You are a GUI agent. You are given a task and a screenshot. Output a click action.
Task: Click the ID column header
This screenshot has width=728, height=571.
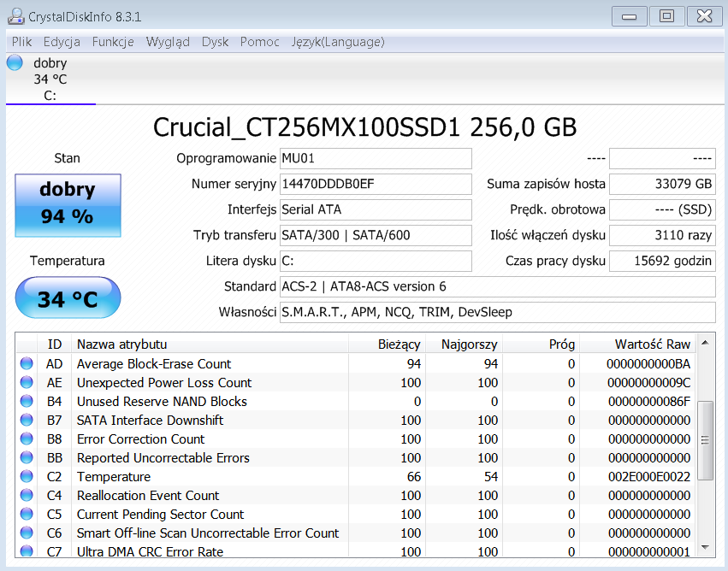54,344
